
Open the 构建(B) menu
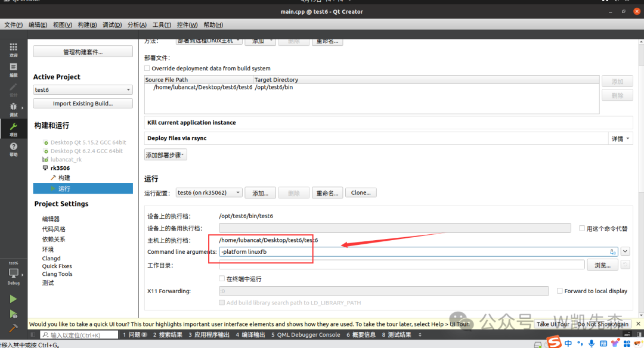[x=87, y=24]
